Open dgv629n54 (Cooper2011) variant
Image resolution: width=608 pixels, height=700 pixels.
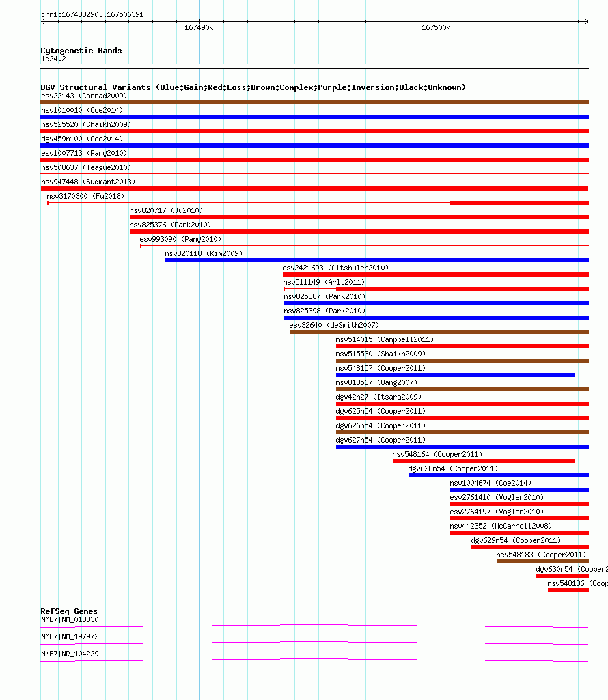click(516, 540)
